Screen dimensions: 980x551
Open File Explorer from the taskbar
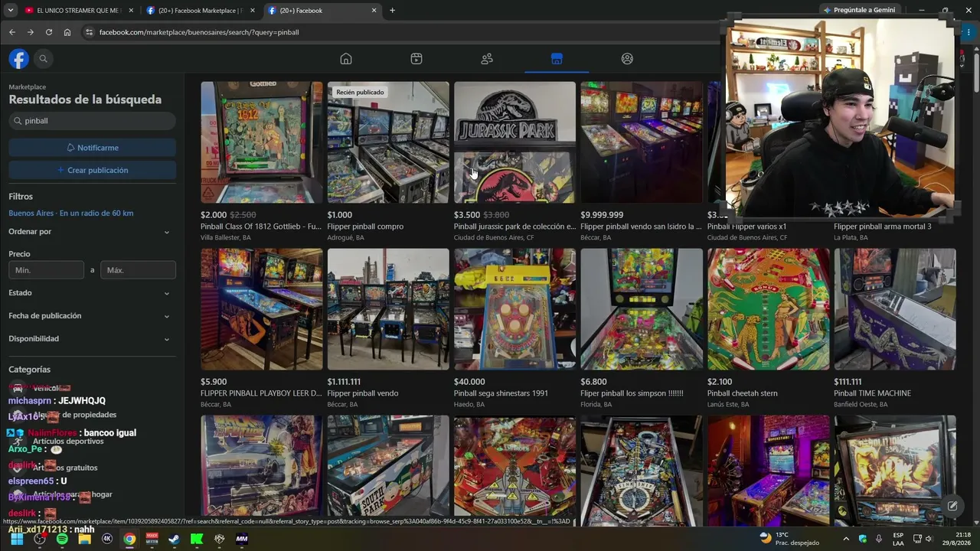[84, 539]
